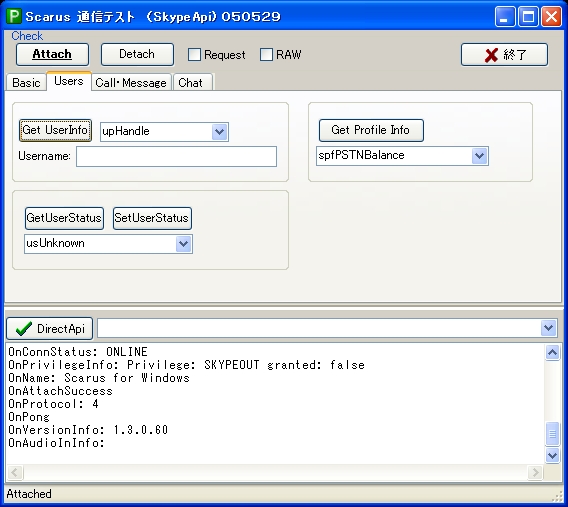
Task: Click the green P application icon in title bar
Action: [x=14, y=16]
